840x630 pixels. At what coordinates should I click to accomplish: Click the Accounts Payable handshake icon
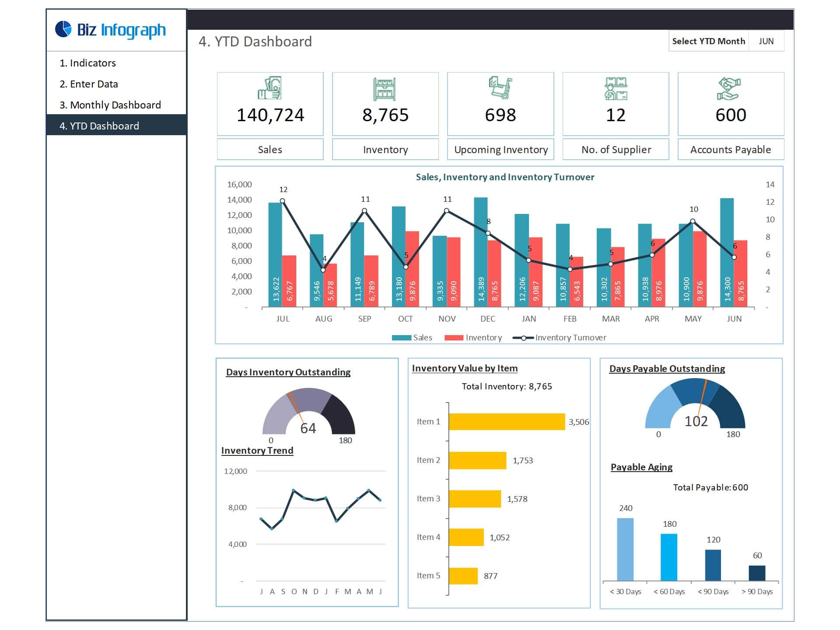(x=729, y=88)
